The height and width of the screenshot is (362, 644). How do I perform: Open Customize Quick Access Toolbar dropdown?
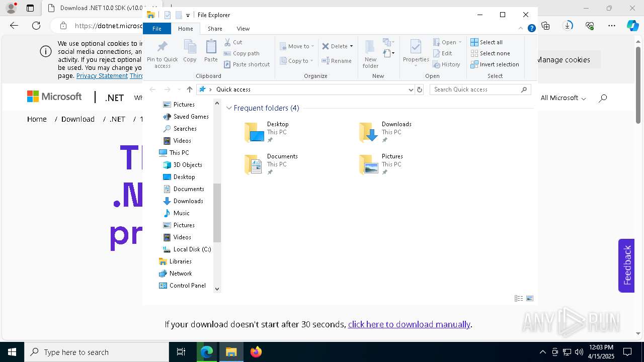[188, 15]
